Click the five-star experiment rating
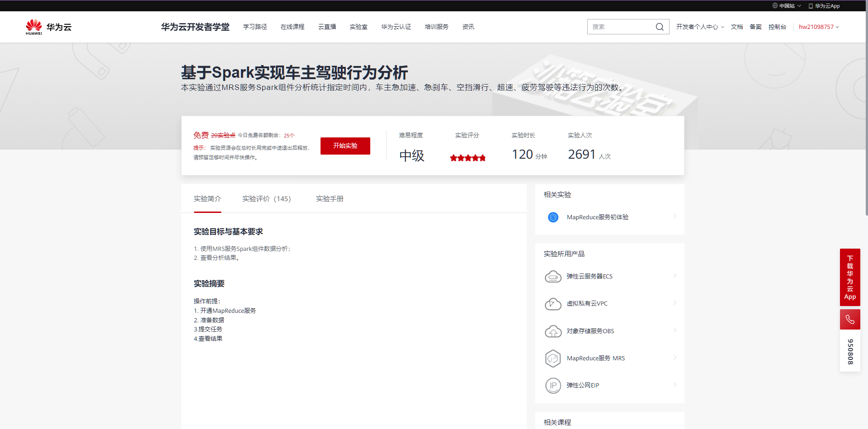The width and height of the screenshot is (868, 429). pos(468,158)
